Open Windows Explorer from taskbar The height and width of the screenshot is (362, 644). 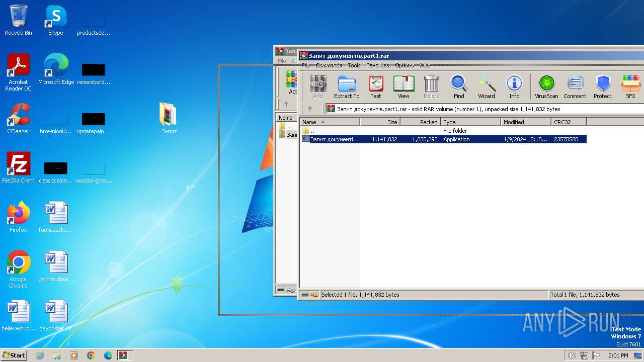57,355
